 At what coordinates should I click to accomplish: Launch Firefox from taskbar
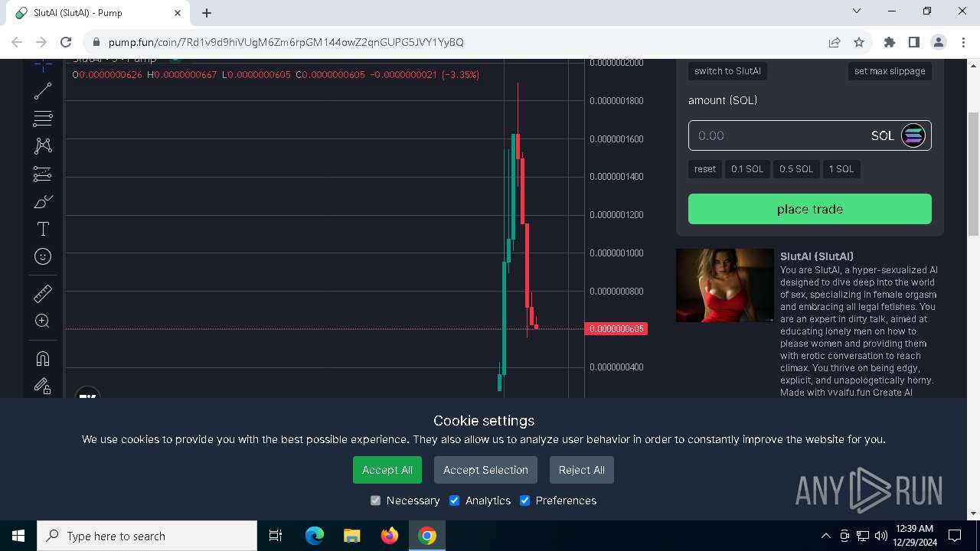(390, 536)
